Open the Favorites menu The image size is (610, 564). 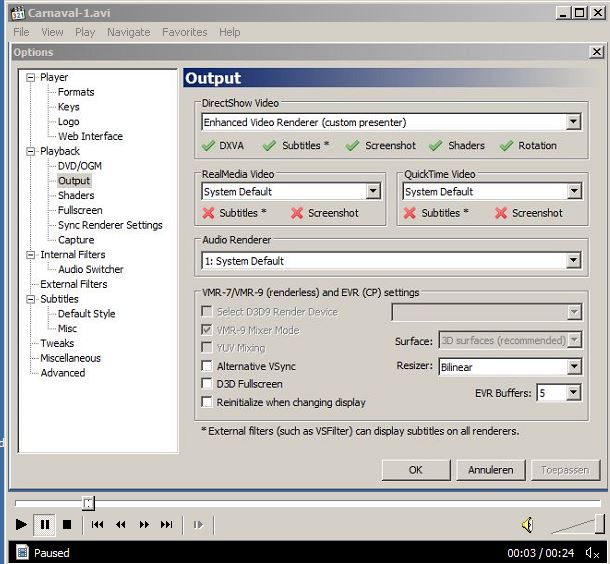[x=185, y=32]
